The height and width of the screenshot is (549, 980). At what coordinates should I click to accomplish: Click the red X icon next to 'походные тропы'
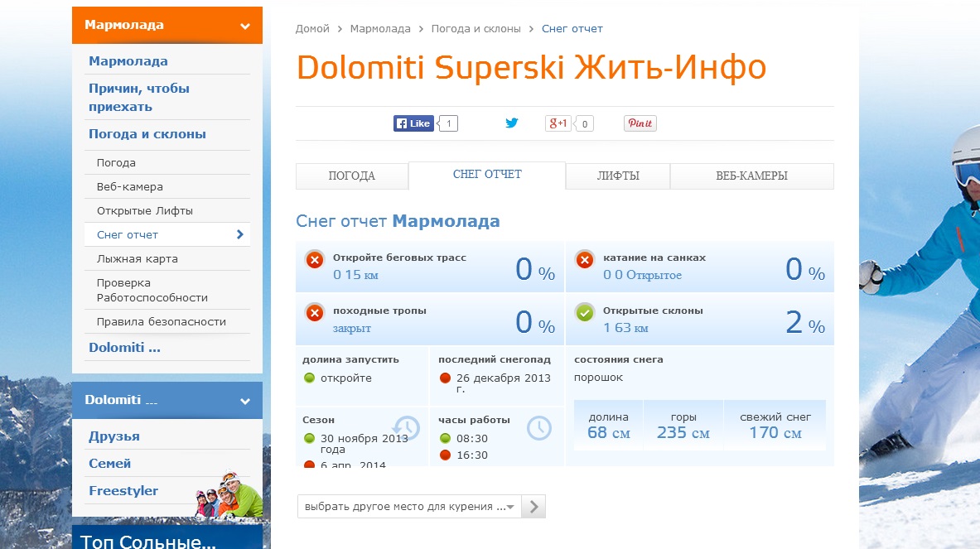315,313
